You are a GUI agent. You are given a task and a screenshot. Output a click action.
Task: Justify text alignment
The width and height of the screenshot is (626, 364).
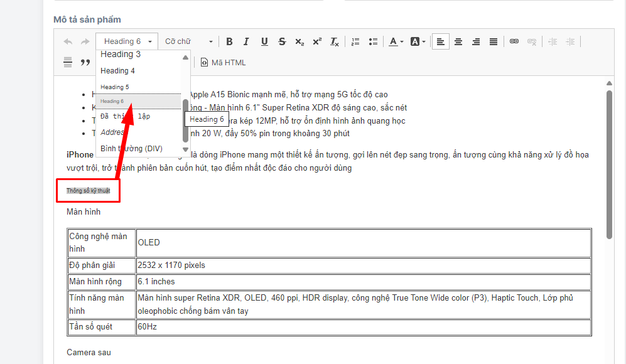(x=494, y=41)
